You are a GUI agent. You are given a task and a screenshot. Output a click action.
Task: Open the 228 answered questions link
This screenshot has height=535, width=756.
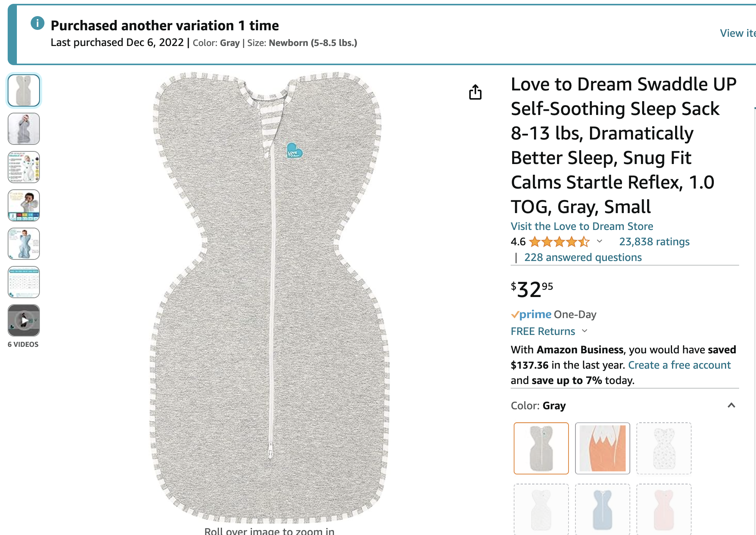click(x=583, y=258)
